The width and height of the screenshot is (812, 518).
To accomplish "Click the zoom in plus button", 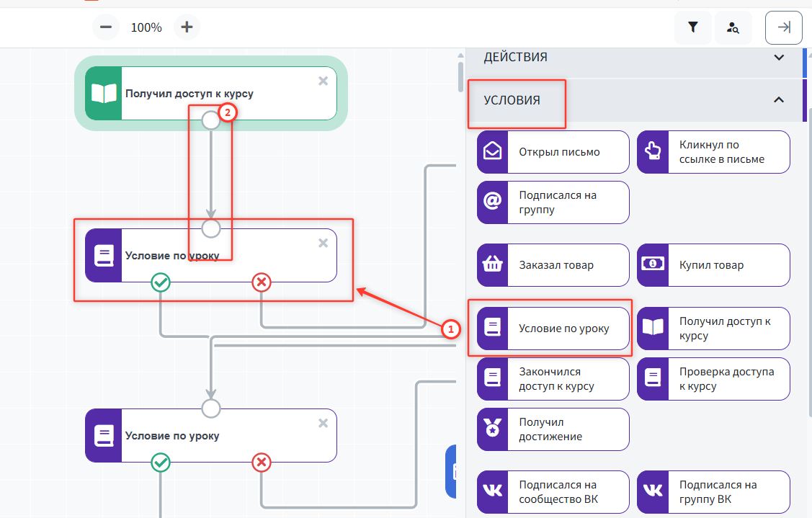I will coord(187,27).
